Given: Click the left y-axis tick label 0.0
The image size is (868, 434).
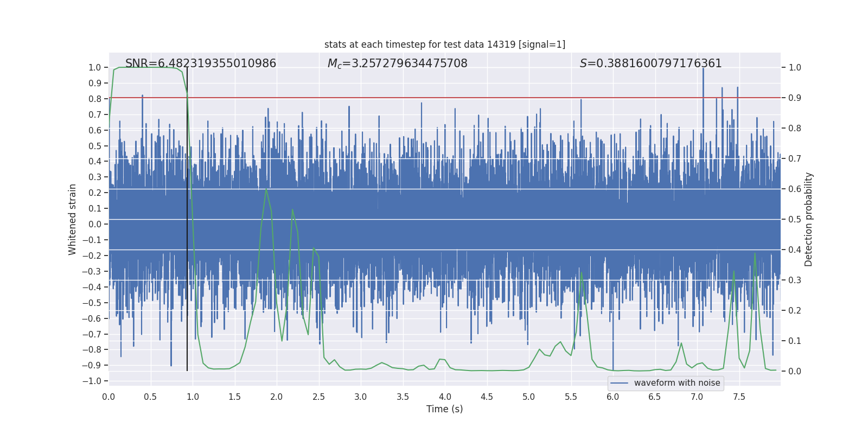Looking at the screenshot, I should pos(95,225).
